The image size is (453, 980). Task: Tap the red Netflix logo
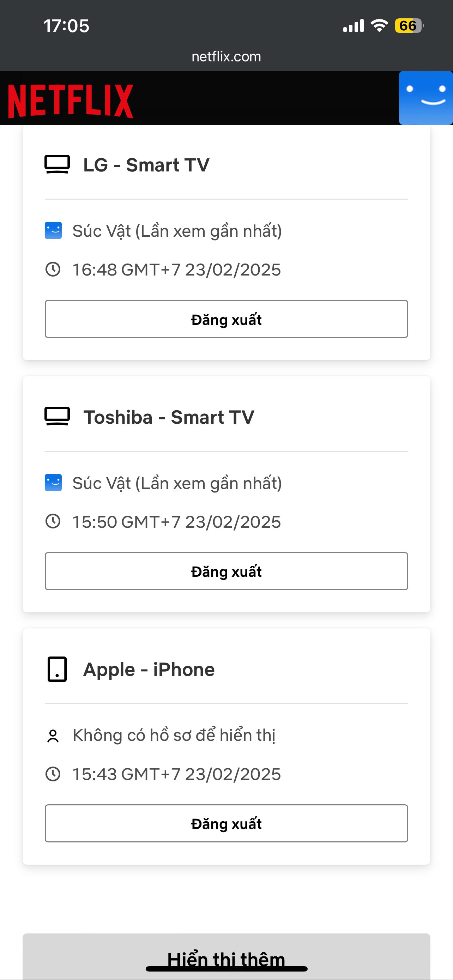(71, 101)
